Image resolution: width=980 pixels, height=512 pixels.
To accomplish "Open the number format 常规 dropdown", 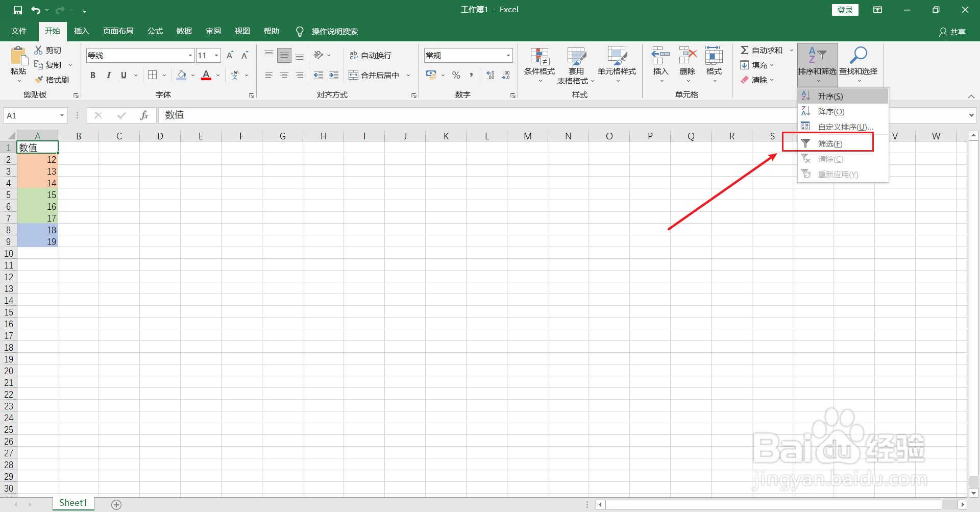I will (x=508, y=55).
